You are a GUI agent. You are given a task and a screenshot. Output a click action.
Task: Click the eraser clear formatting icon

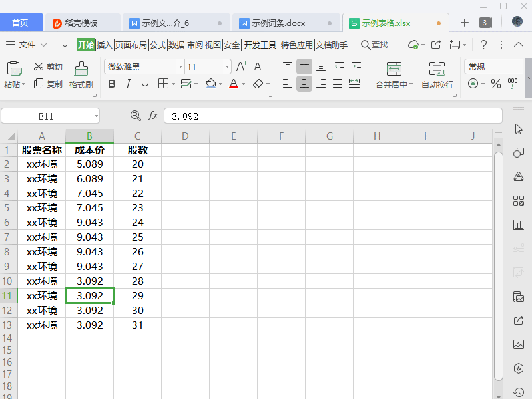click(x=258, y=84)
